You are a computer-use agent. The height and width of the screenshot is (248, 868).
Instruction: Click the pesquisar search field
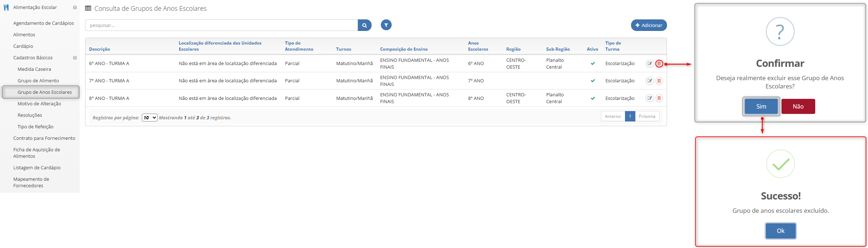coord(221,25)
